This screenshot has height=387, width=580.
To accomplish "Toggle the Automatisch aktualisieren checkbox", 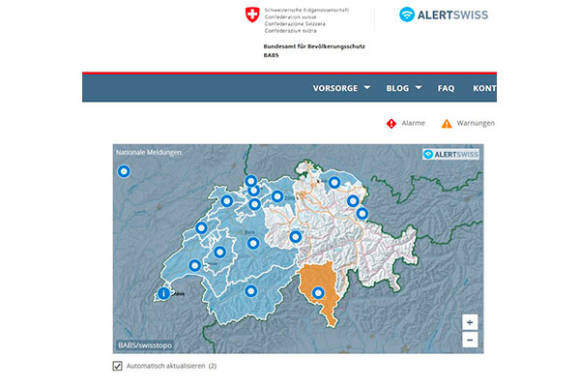I will tap(117, 366).
